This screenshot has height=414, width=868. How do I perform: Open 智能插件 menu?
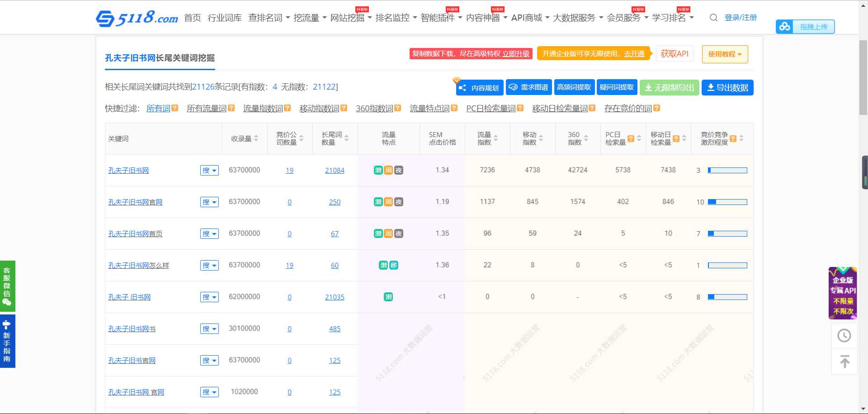[441, 18]
